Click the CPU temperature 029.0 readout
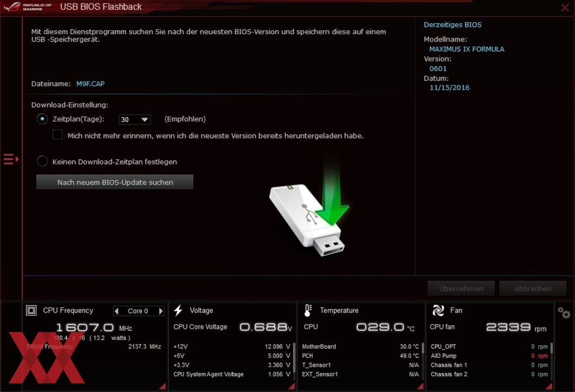This screenshot has height=392, width=575. (x=385, y=327)
